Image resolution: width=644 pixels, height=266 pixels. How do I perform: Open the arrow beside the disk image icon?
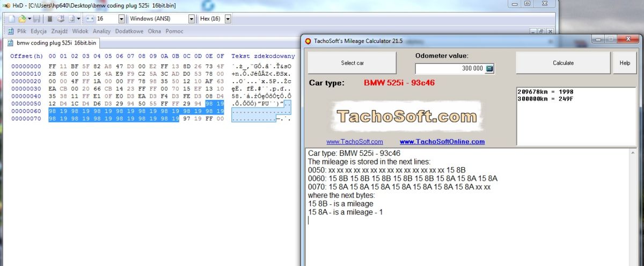tap(78, 19)
